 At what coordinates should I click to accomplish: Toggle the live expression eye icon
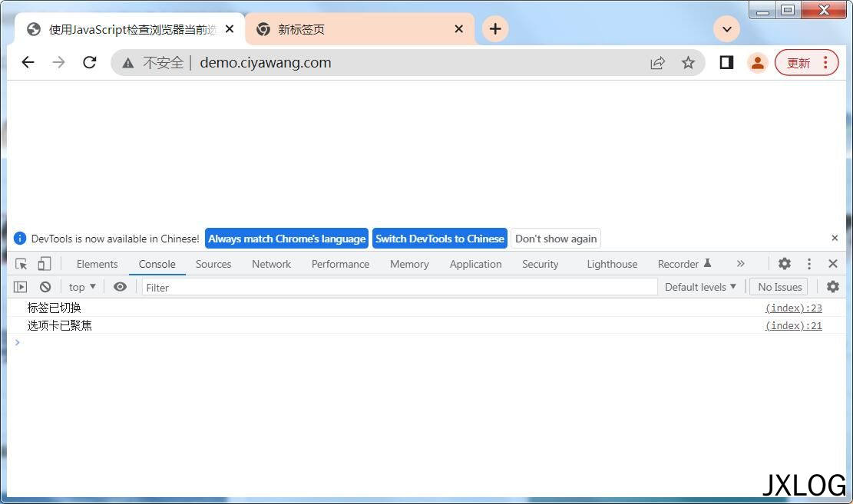[x=120, y=287]
